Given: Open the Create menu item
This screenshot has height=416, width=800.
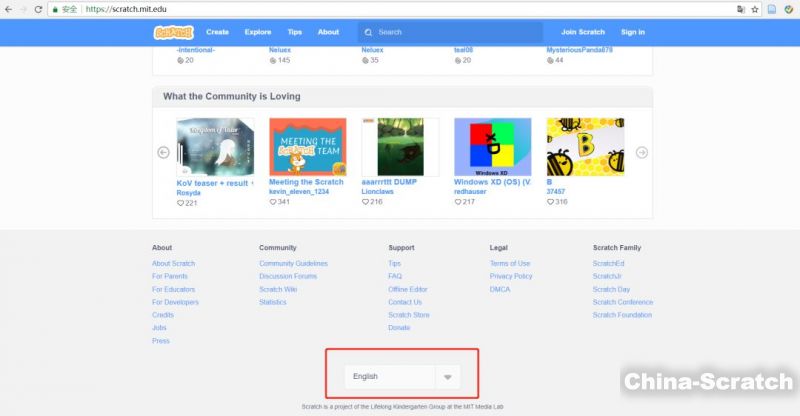Looking at the screenshot, I should [x=217, y=32].
